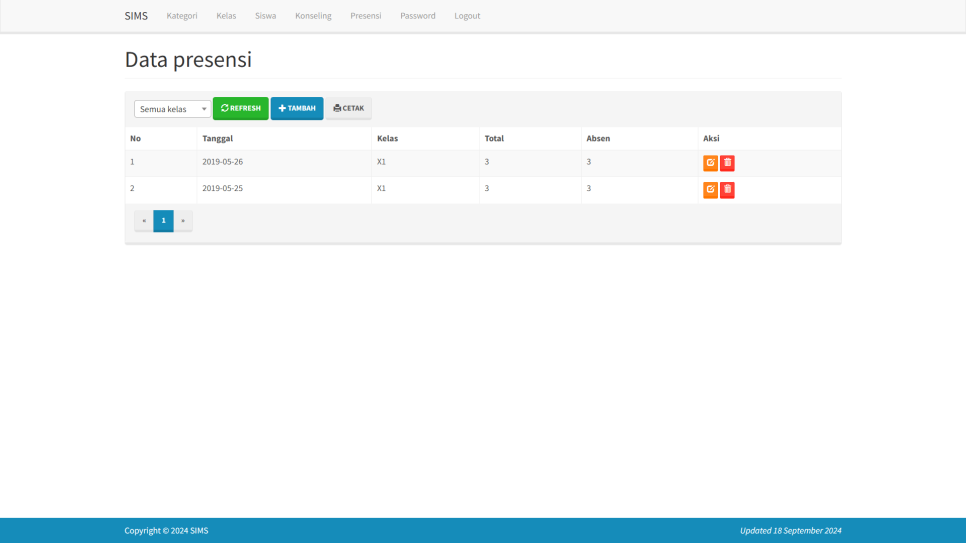Delete the 2019-05-26 presensi row
The height and width of the screenshot is (543, 966).
click(727, 163)
